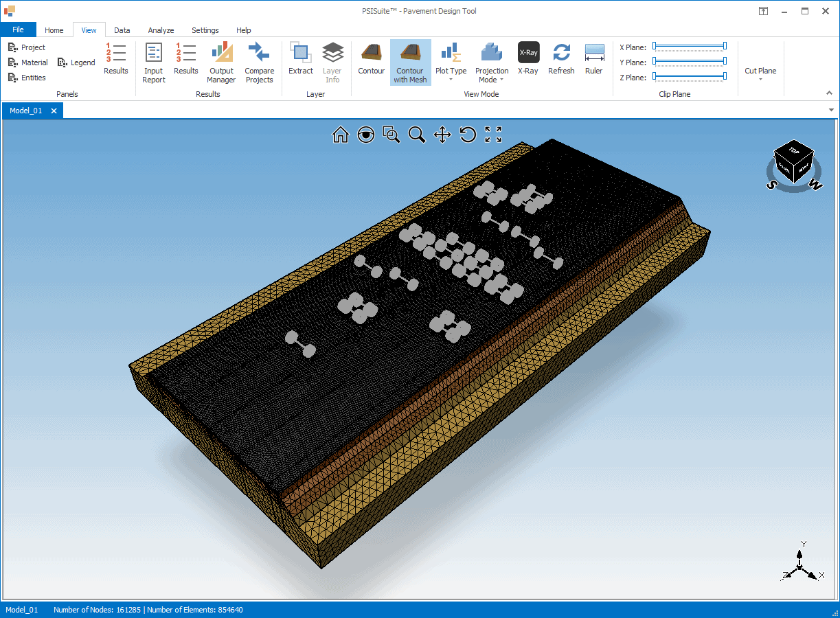The height and width of the screenshot is (618, 840).
Task: Open the Input Report
Action: [x=154, y=63]
